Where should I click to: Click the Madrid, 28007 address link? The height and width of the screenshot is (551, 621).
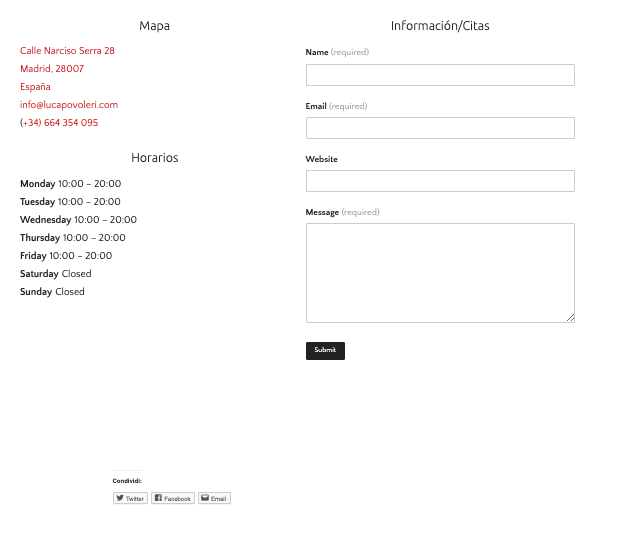[52, 69]
